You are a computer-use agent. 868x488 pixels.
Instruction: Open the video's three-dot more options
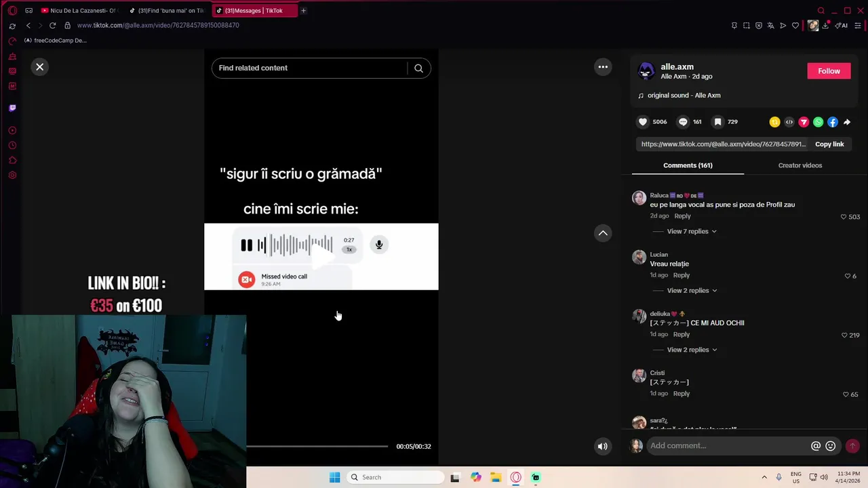tap(602, 66)
